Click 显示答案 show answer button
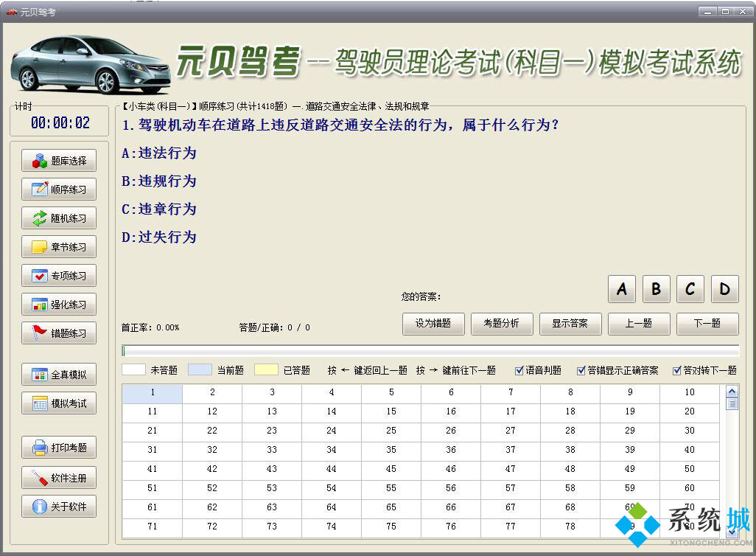 click(570, 324)
